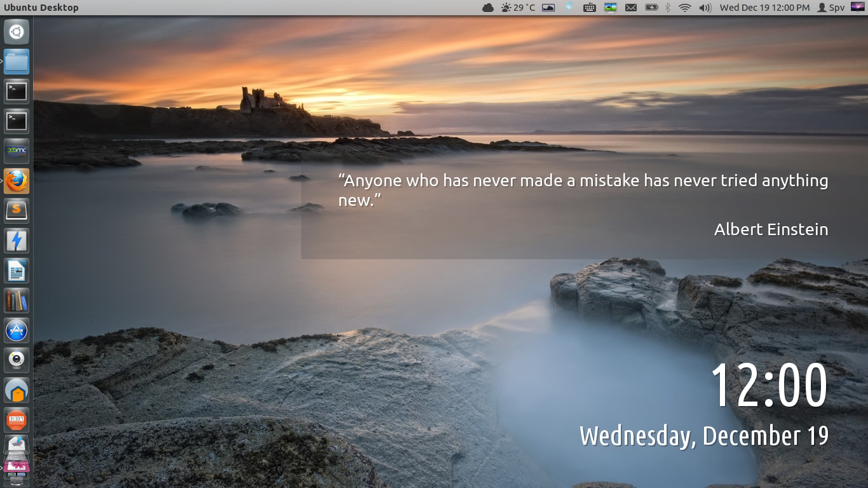
Task: Open the mail envelope messaging indicator
Action: tap(630, 8)
